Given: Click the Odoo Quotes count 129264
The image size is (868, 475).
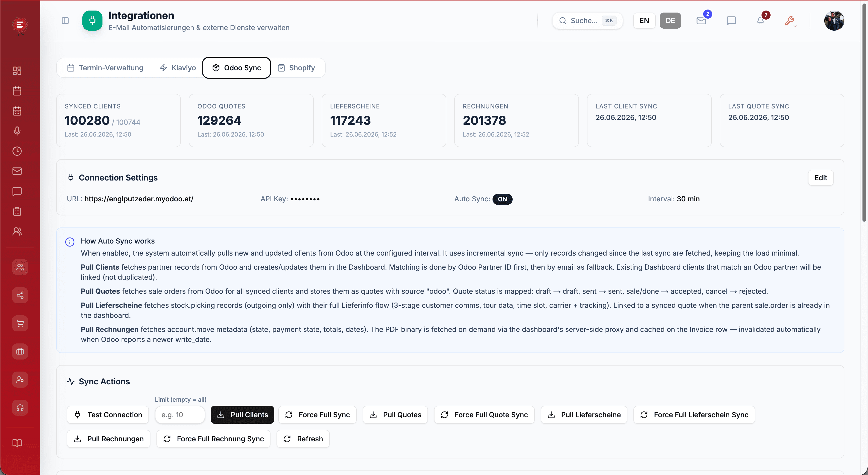Looking at the screenshot, I should point(219,120).
